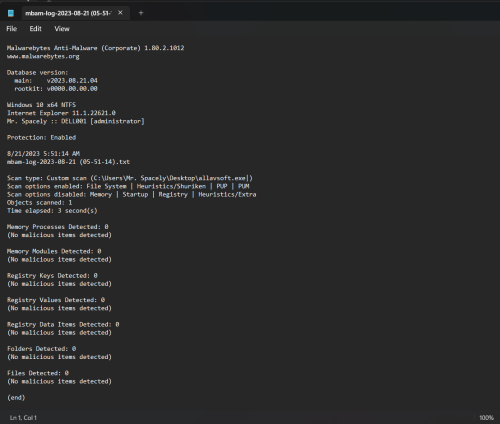Click the Notepad app icon in title bar
Image resolution: width=500 pixels, height=424 pixels.
11,13
